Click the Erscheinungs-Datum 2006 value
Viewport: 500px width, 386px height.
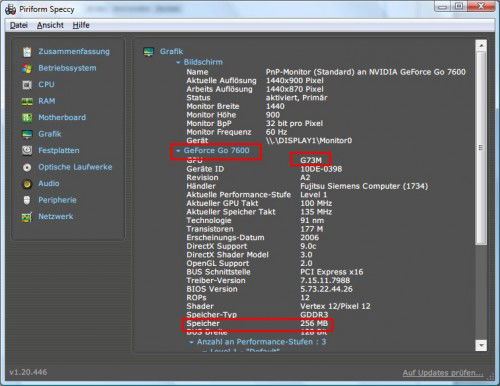click(x=309, y=238)
